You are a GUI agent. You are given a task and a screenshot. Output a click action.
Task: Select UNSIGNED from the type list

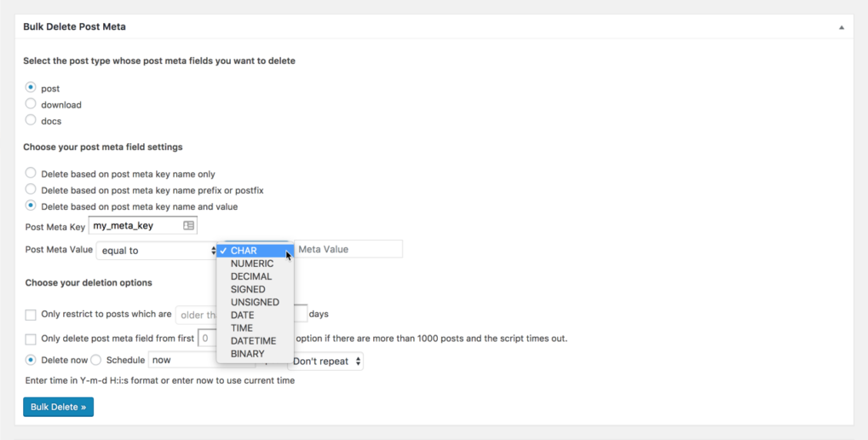click(255, 302)
